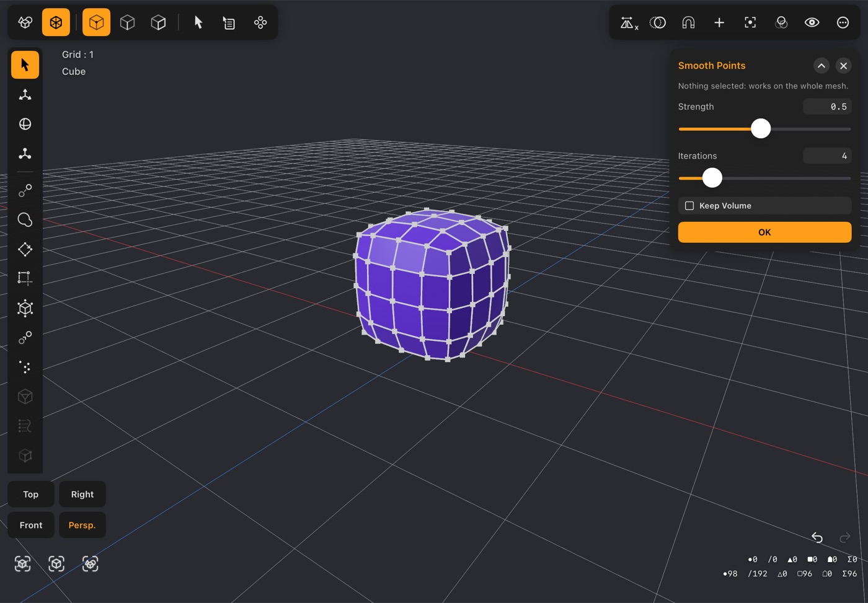
Task: Toggle the circular half-shaded display icon
Action: pos(657,22)
